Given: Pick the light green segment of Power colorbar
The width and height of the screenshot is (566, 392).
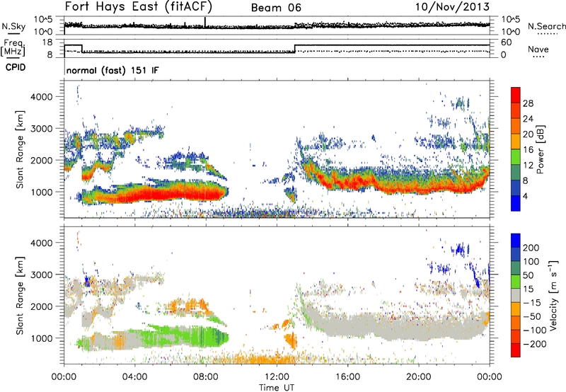Looking at the screenshot, I should click(516, 156).
